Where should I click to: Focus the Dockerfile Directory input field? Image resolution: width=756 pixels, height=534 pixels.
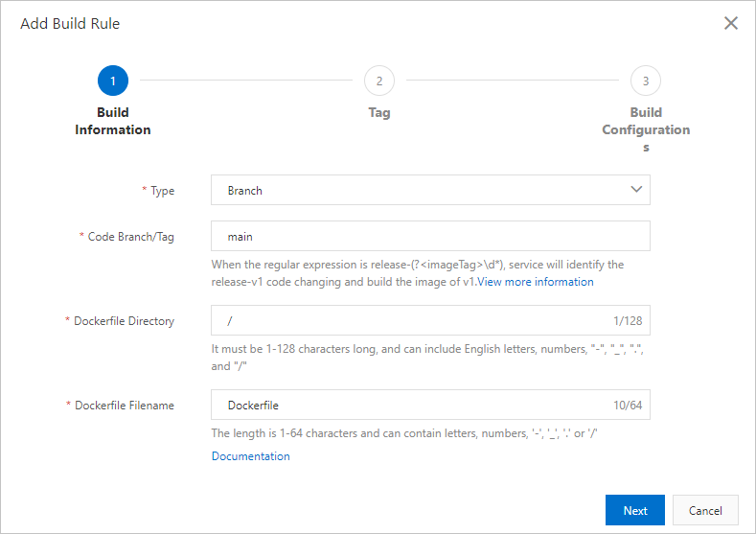tap(430, 320)
